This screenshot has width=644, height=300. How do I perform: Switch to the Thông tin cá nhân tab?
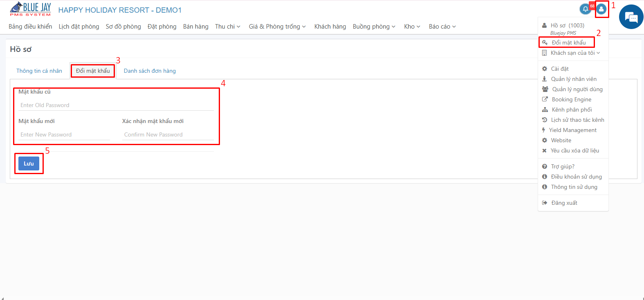pyautogui.click(x=39, y=71)
